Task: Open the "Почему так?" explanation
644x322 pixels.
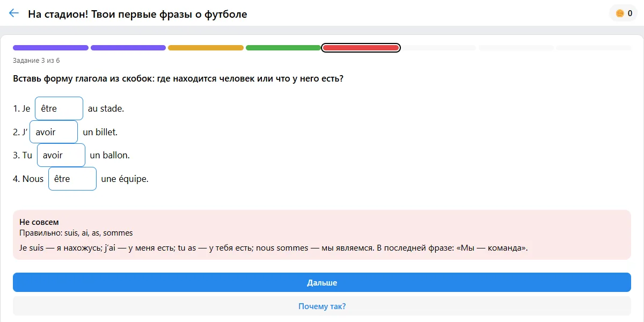Action: click(x=322, y=306)
